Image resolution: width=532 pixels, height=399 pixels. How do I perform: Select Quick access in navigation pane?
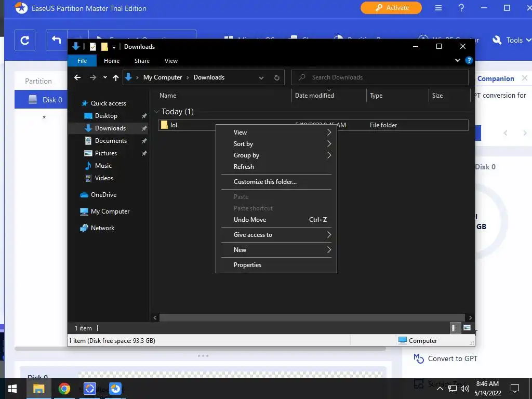[x=108, y=103]
